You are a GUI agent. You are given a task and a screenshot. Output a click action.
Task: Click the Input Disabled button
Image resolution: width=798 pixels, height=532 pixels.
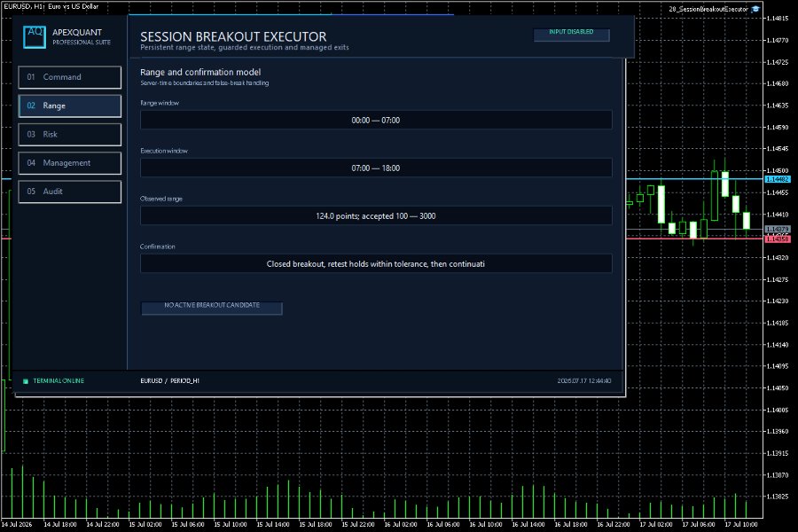click(x=571, y=34)
